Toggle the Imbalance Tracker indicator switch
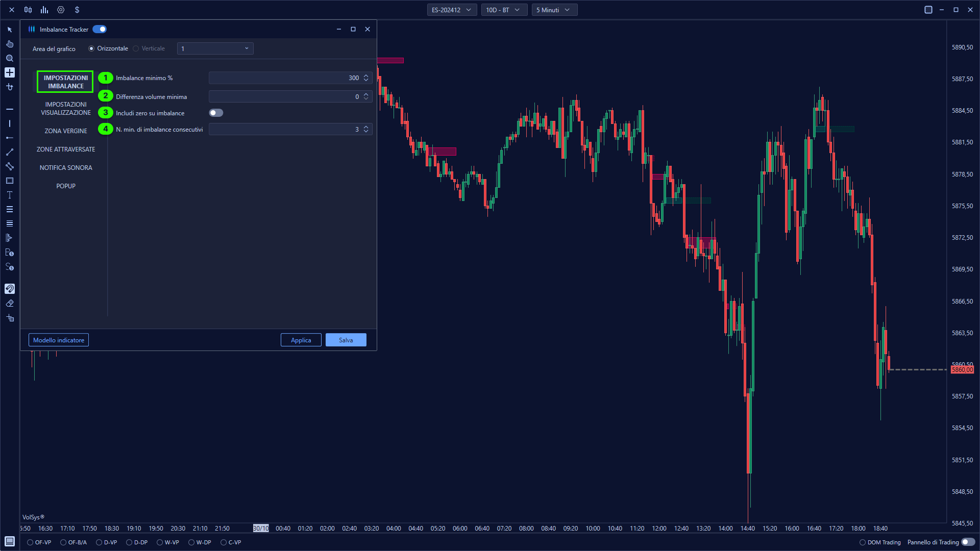Viewport: 980px width, 551px height. point(100,29)
